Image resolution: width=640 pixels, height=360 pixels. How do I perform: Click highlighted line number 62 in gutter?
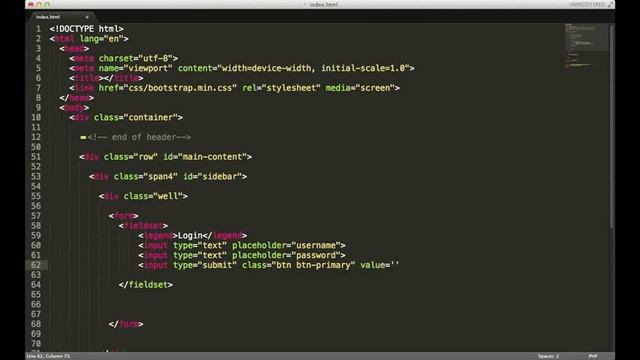36,265
